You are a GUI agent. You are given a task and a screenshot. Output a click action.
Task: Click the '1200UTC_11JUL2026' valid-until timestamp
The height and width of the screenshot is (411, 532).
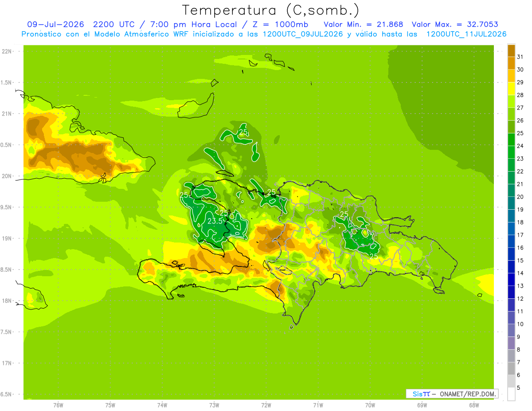click(x=466, y=34)
